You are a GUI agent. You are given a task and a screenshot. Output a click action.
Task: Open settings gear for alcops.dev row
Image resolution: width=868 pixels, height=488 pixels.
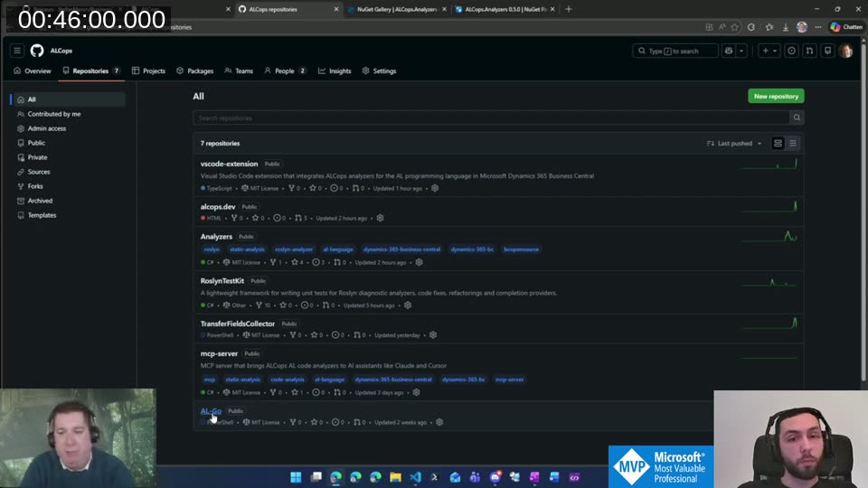click(380, 218)
